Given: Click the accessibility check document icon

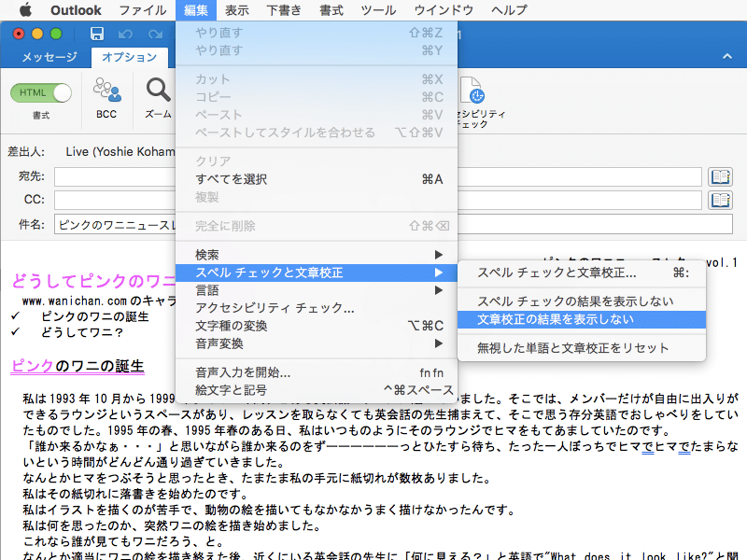Looking at the screenshot, I should pyautogui.click(x=472, y=90).
